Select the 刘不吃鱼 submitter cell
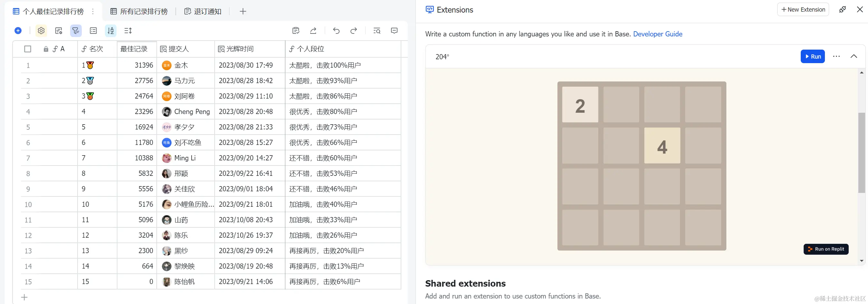 tap(186, 143)
